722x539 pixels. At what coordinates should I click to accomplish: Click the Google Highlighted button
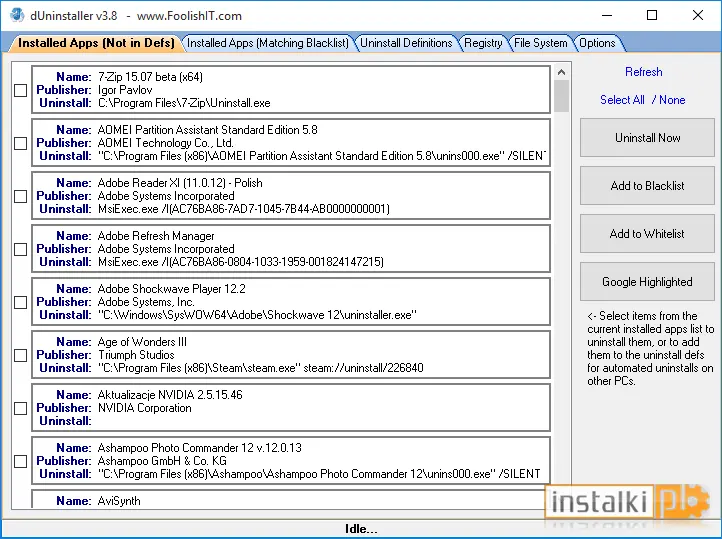pyautogui.click(x=647, y=281)
